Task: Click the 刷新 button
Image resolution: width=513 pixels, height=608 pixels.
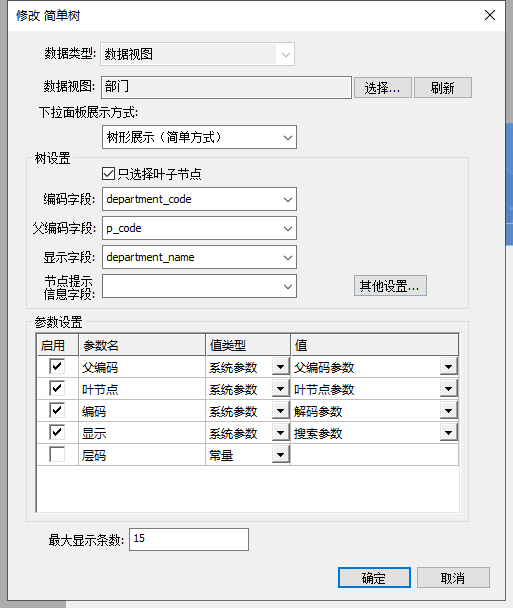Action: [443, 88]
